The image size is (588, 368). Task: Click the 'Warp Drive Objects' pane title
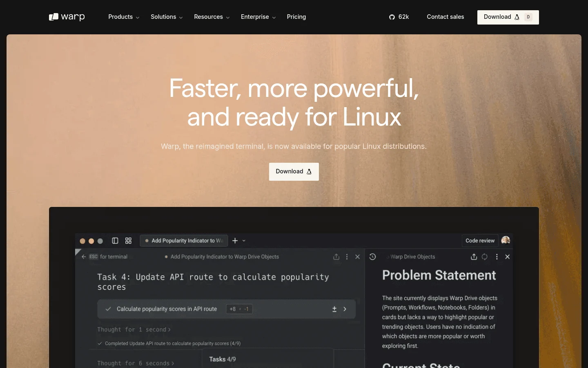pyautogui.click(x=413, y=257)
